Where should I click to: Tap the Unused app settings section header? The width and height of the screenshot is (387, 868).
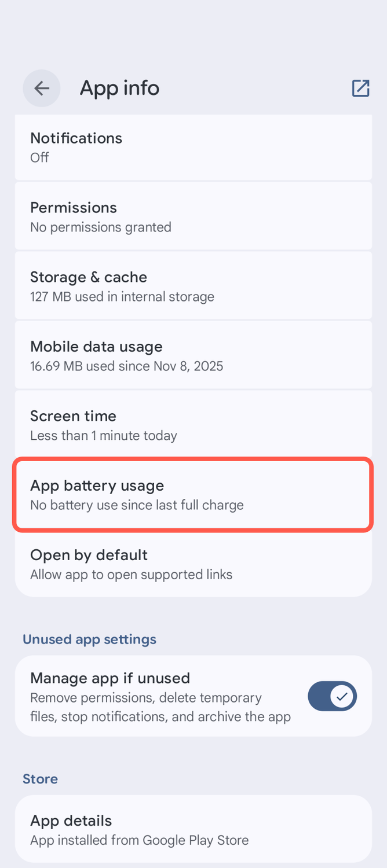pyautogui.click(x=89, y=639)
